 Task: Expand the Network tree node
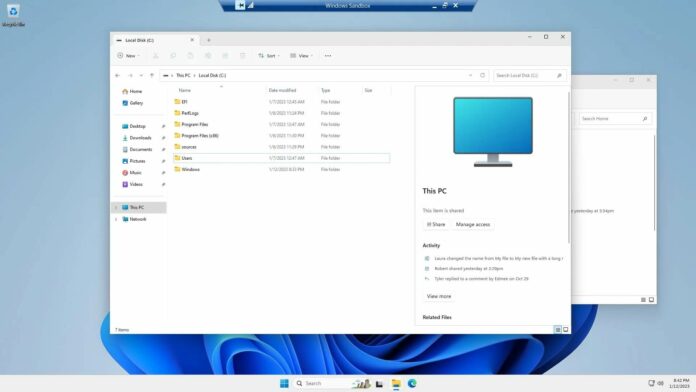pos(116,219)
